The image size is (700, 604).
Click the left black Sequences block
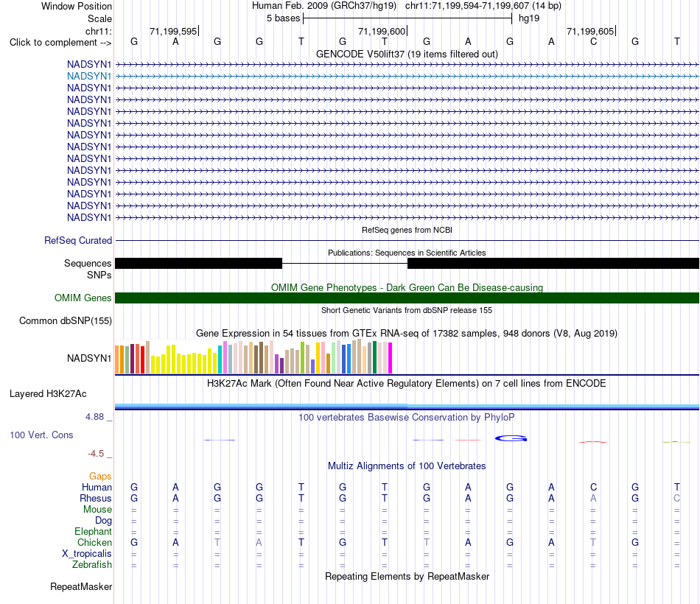click(199, 264)
